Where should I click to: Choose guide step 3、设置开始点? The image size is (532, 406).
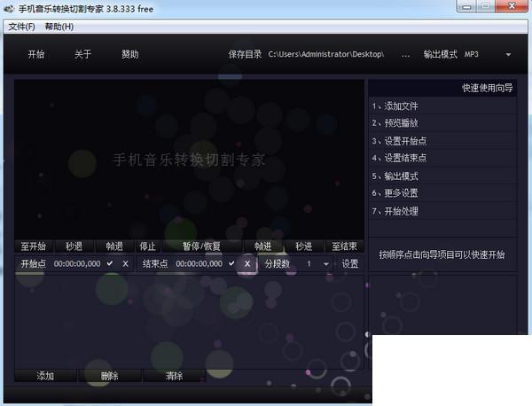[442, 141]
